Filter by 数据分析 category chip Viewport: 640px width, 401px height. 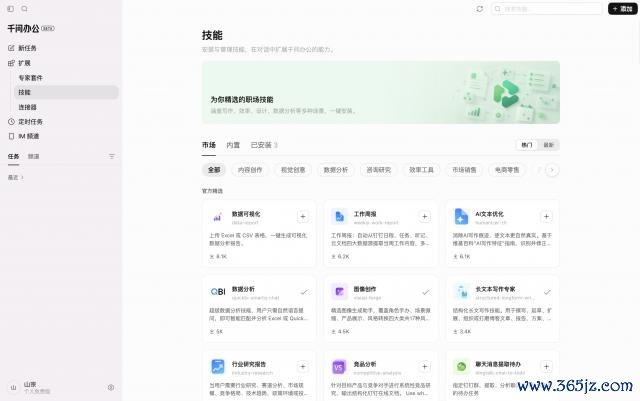pyautogui.click(x=336, y=170)
